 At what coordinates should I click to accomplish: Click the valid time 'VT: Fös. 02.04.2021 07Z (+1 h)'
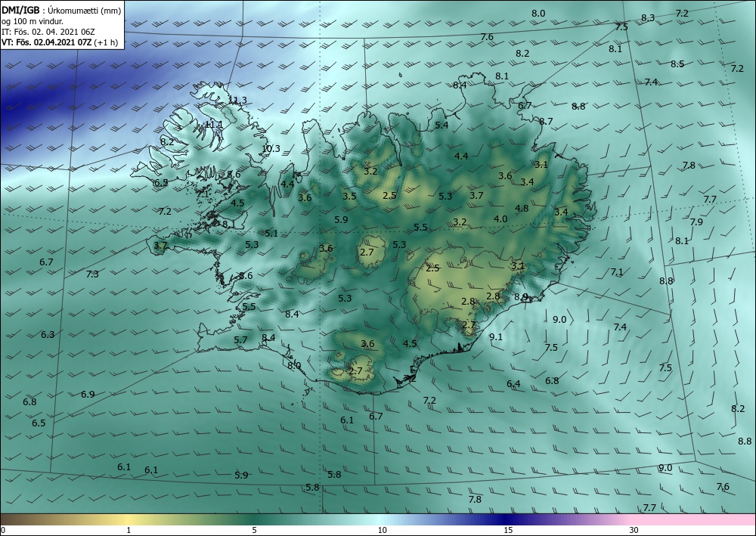(x=58, y=42)
